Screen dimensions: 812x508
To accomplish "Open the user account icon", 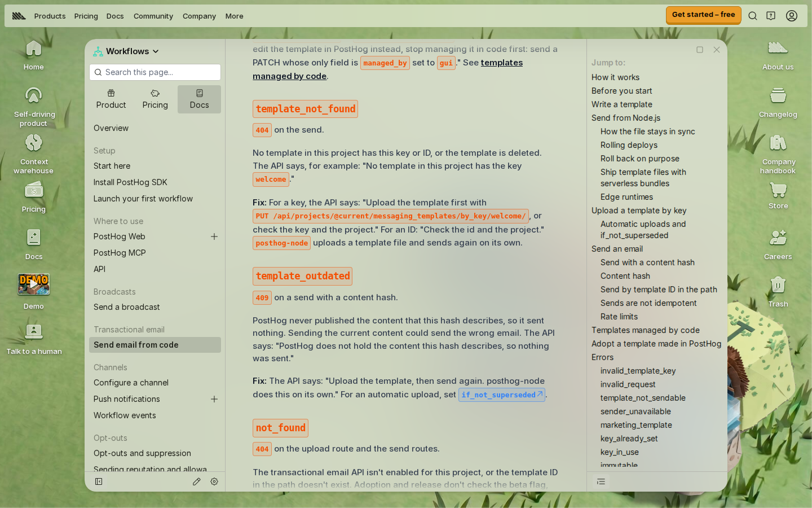I will coord(792,16).
